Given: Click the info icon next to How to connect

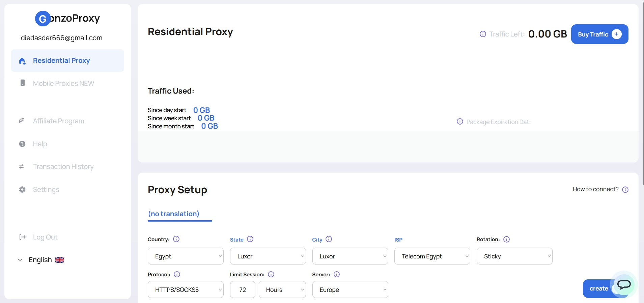Looking at the screenshot, I should point(625,190).
